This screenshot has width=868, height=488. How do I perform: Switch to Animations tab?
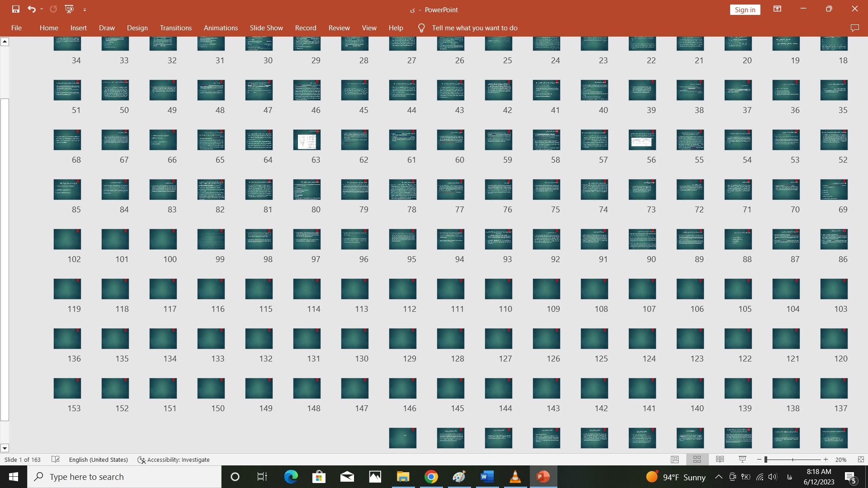221,28
